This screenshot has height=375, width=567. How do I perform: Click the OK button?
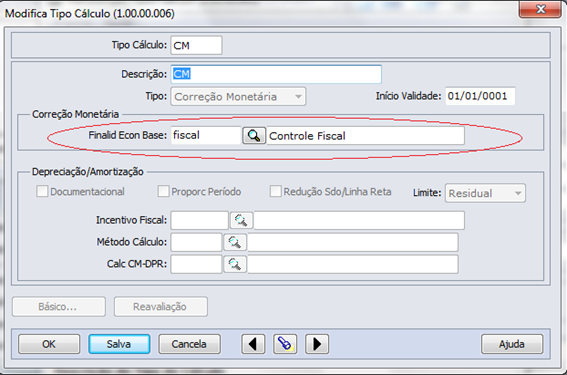pyautogui.click(x=49, y=344)
